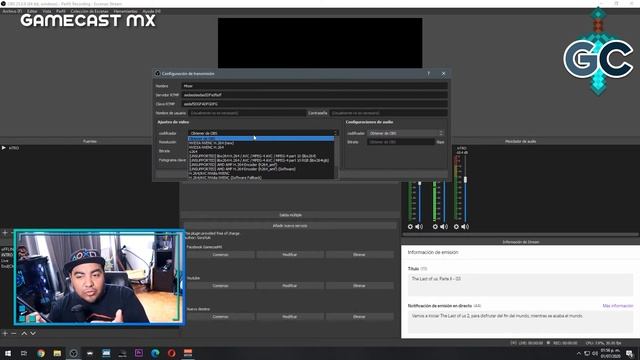Click Comenzar under Nuevo destino

coord(220,317)
